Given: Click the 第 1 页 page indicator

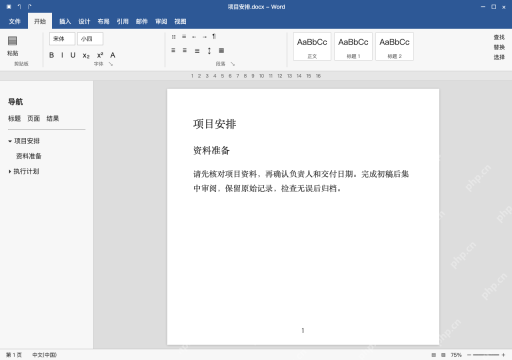Looking at the screenshot, I should (x=14, y=355).
